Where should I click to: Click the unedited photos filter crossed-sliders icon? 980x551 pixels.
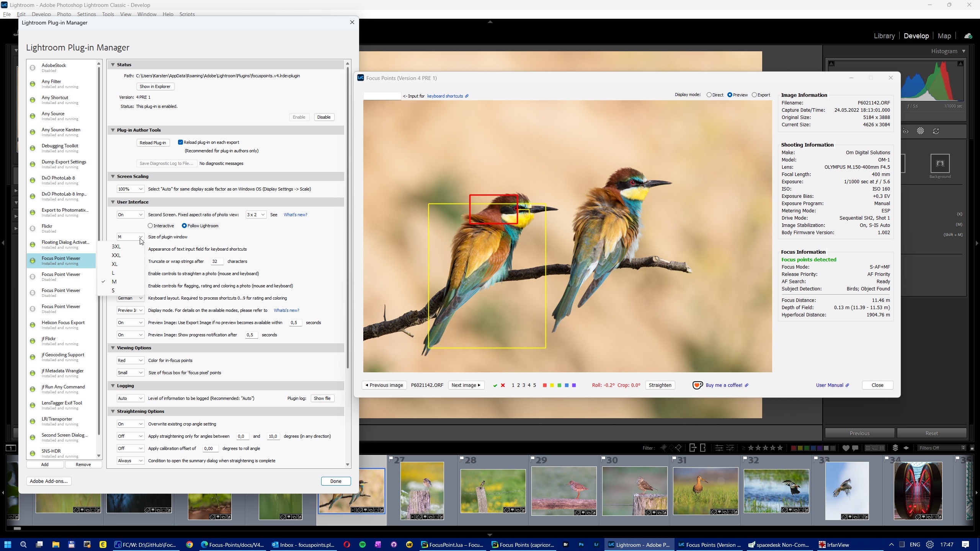tap(730, 448)
